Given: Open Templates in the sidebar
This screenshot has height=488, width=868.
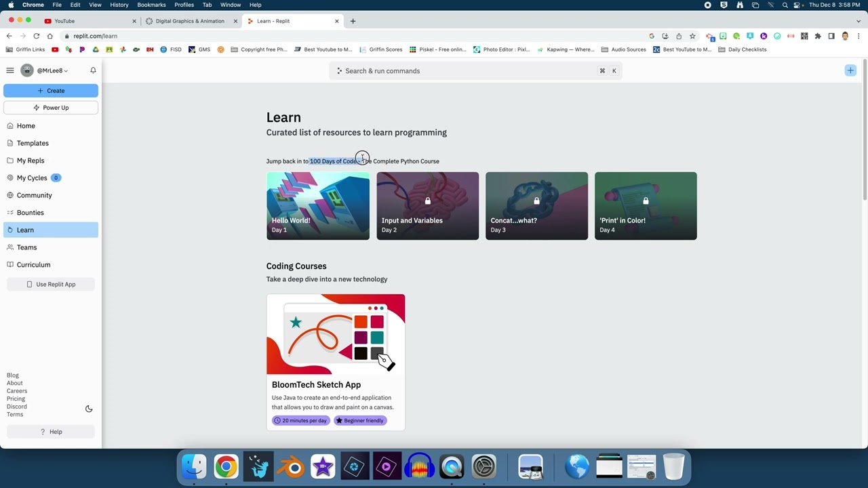Looking at the screenshot, I should coord(51,143).
